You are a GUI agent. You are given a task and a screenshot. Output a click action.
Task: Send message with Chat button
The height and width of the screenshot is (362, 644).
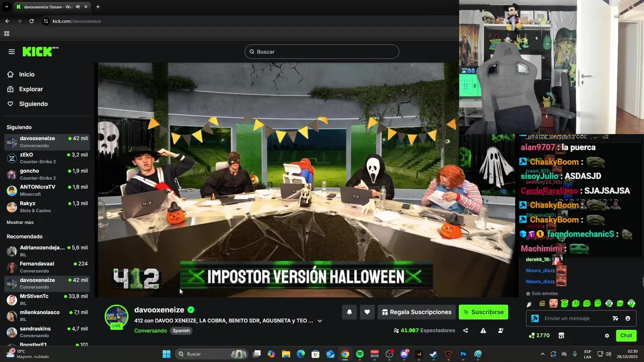click(626, 335)
